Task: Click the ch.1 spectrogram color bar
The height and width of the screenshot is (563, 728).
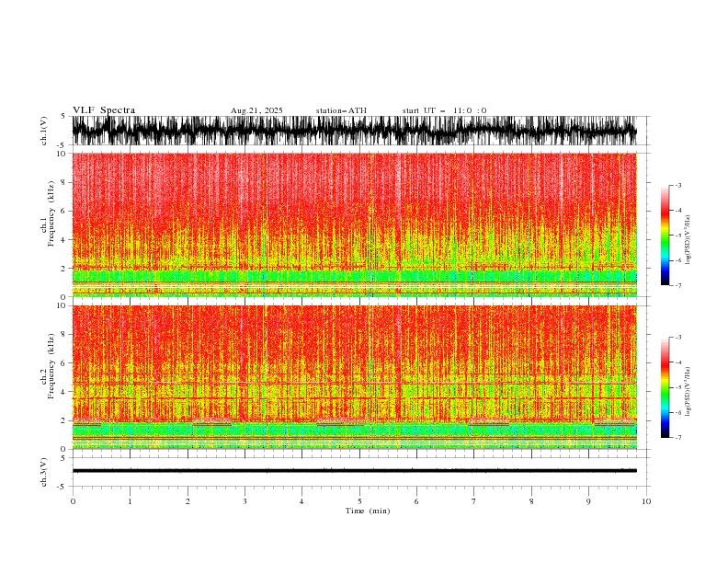Action: [x=665, y=236]
